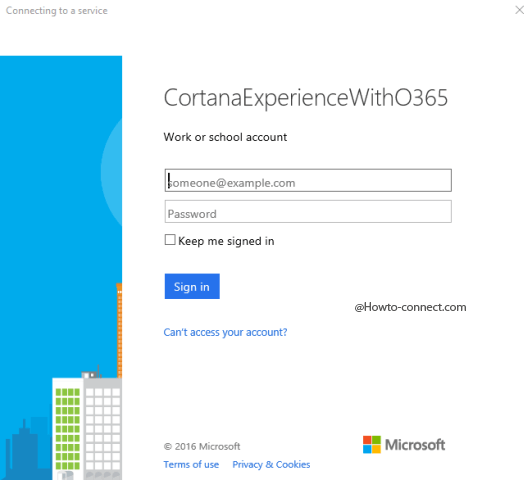Click the Keep me signed in label
The width and height of the screenshot is (532, 480).
(226, 241)
